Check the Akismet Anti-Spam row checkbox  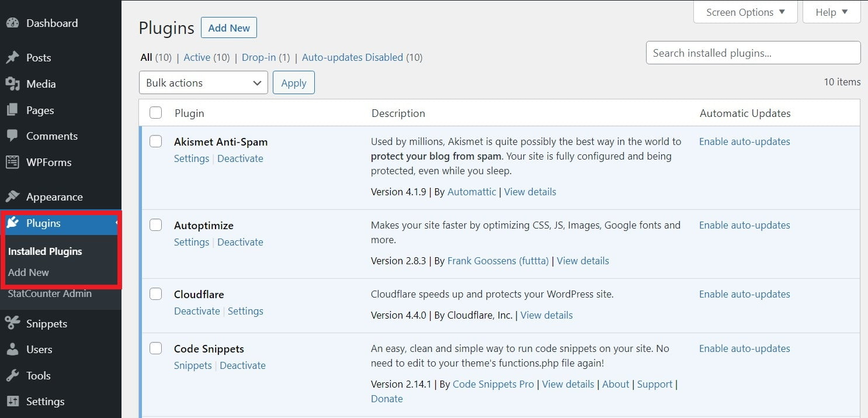(x=155, y=141)
